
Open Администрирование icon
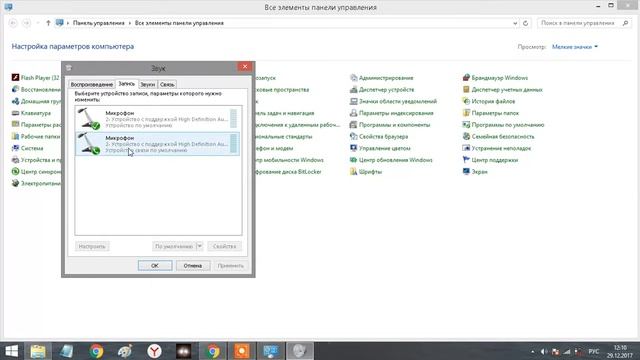(x=353, y=78)
